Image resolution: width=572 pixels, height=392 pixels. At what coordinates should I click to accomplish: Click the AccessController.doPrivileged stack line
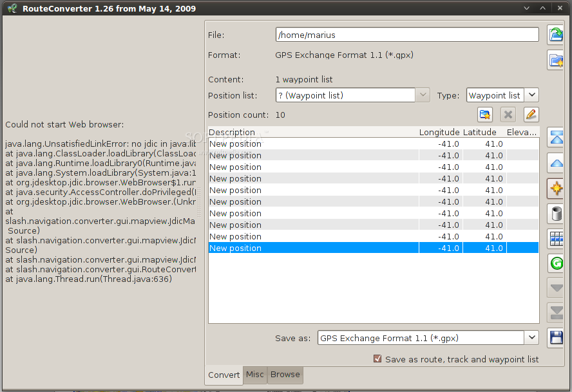point(100,192)
